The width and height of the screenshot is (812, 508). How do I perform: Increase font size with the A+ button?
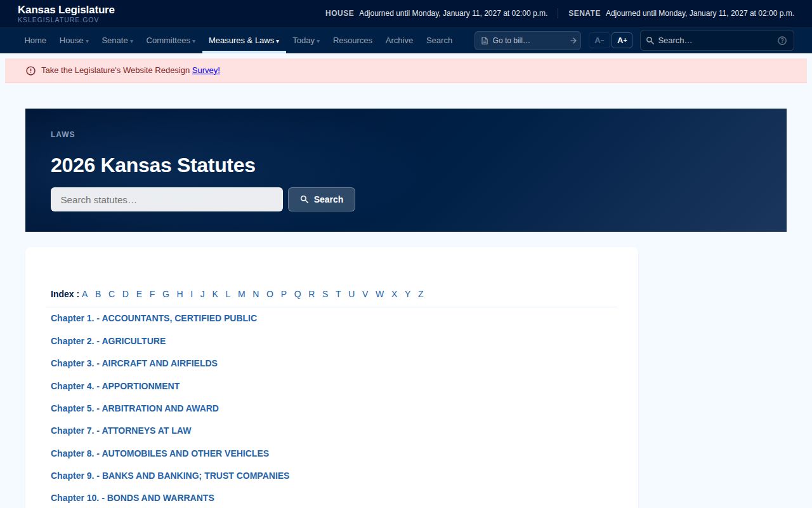[x=622, y=41]
